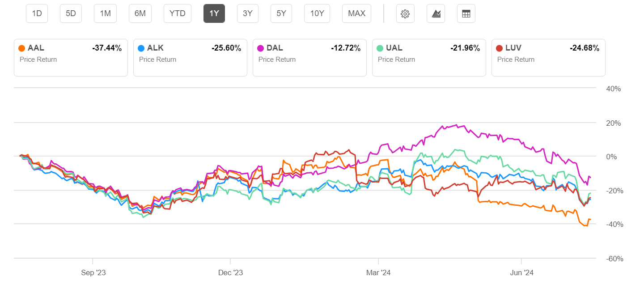Open the data table view icon
Screen dimensions: 644x281
pyautogui.click(x=466, y=13)
